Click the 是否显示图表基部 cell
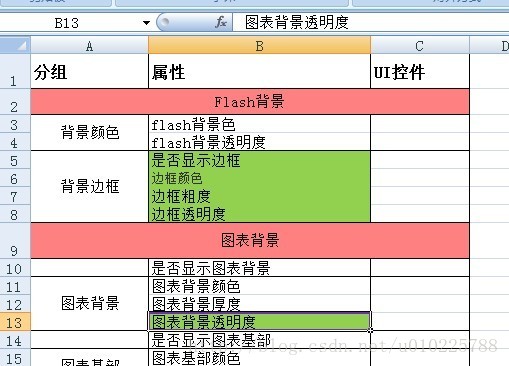This screenshot has width=509, height=366. click(259, 340)
